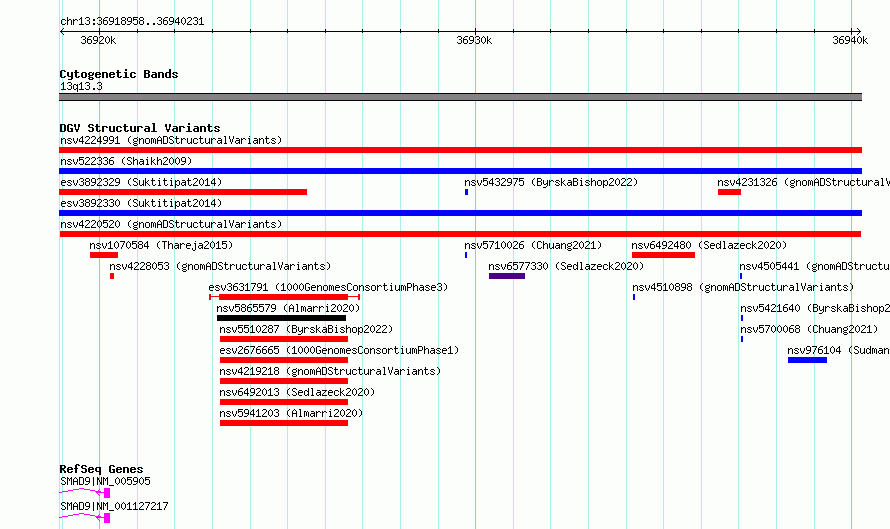The width and height of the screenshot is (890, 529).
Task: Open esv3631791 1000Genomes Phase3 label
Action: [x=328, y=287]
